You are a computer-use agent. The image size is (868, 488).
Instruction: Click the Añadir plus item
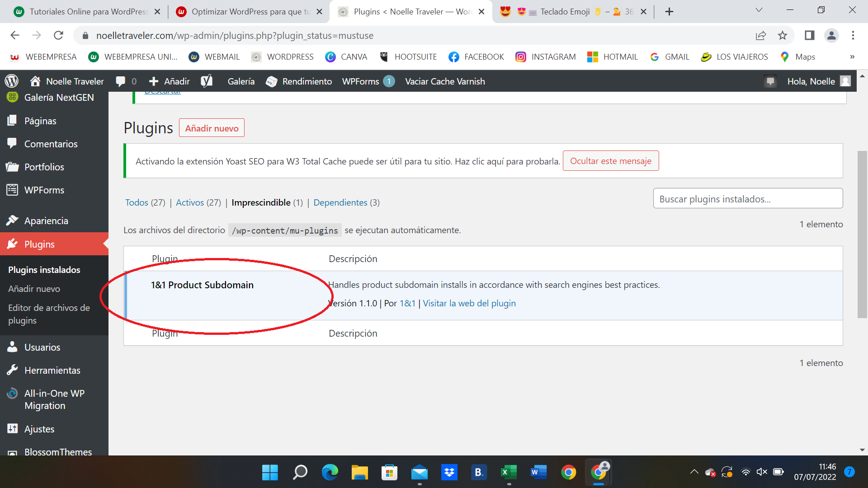pos(169,81)
